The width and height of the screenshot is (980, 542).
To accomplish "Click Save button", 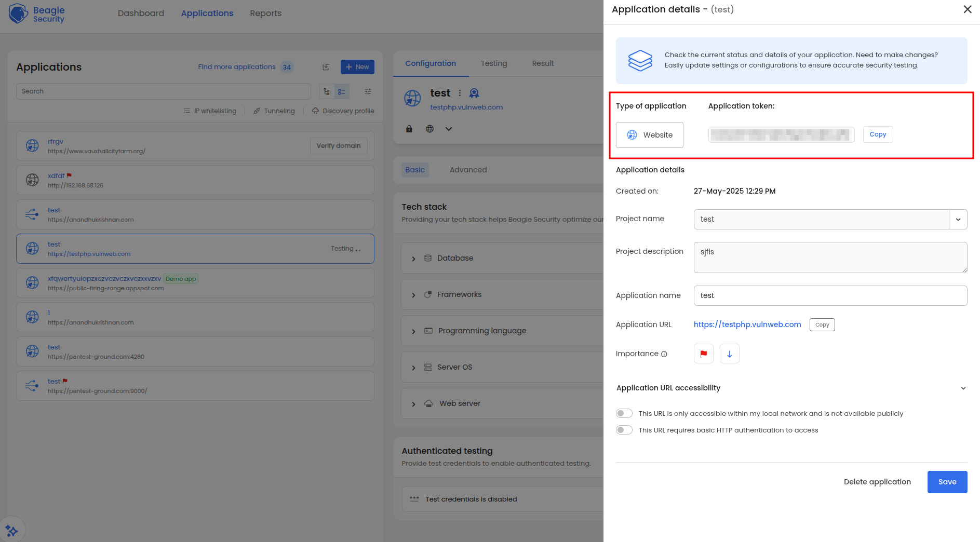I will [947, 482].
